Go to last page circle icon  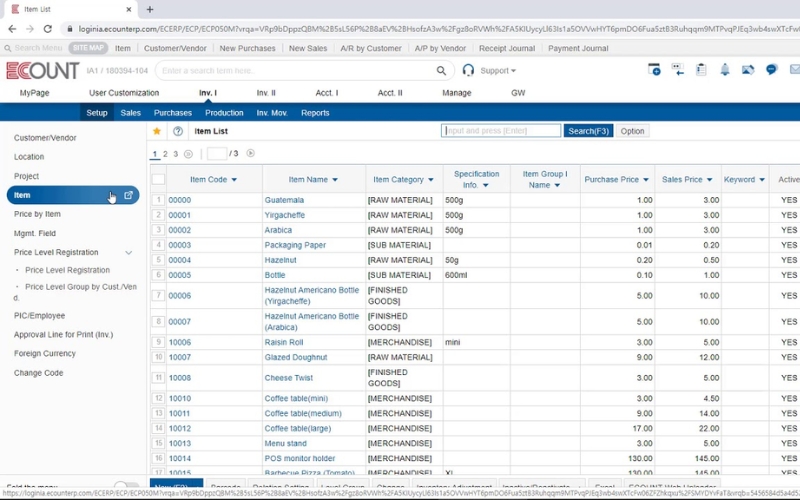[x=188, y=154]
